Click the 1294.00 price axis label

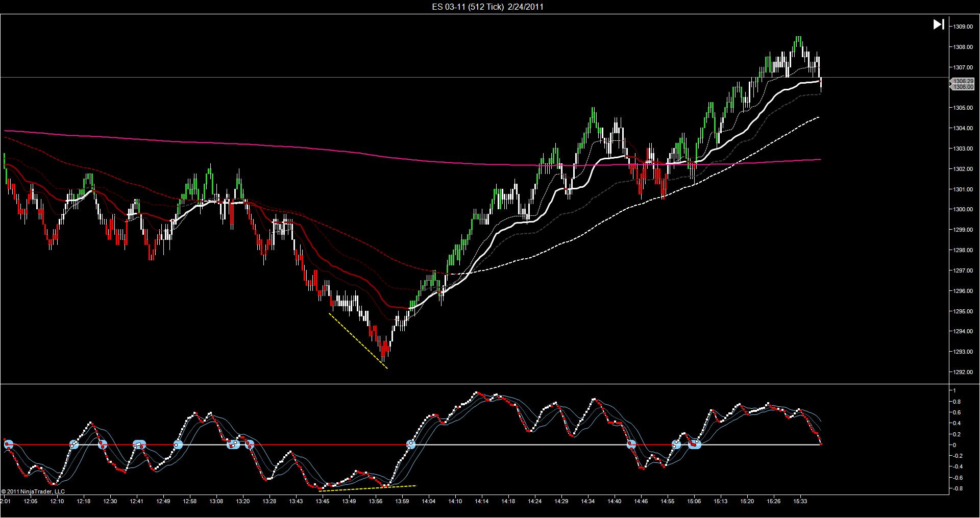pyautogui.click(x=963, y=331)
